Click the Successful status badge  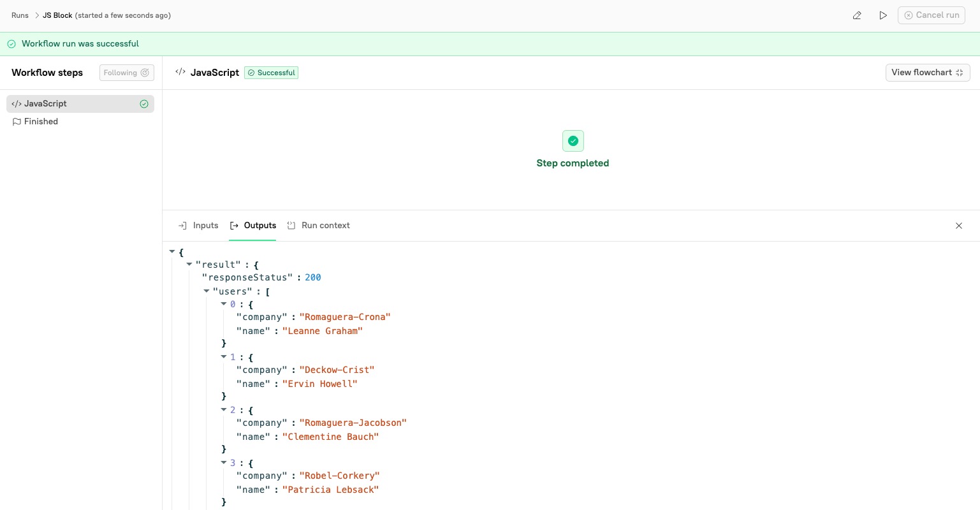pyautogui.click(x=272, y=73)
